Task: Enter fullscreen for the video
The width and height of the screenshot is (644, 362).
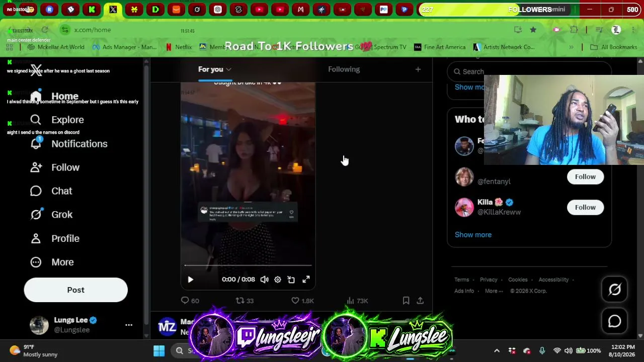Action: click(x=306, y=280)
